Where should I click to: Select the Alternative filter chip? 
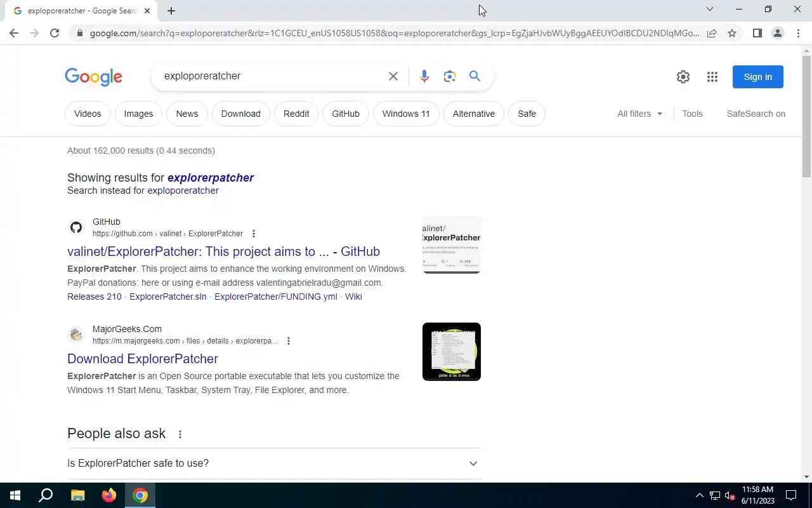click(474, 114)
